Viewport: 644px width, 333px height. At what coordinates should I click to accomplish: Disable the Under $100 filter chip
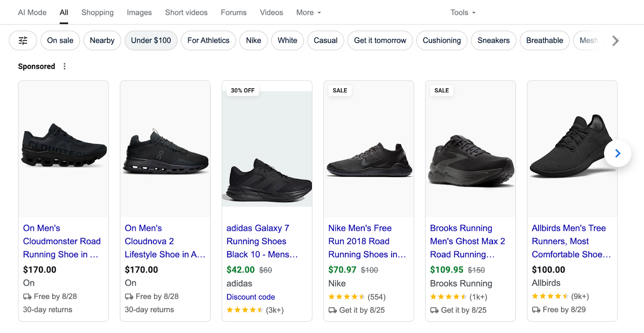click(151, 41)
